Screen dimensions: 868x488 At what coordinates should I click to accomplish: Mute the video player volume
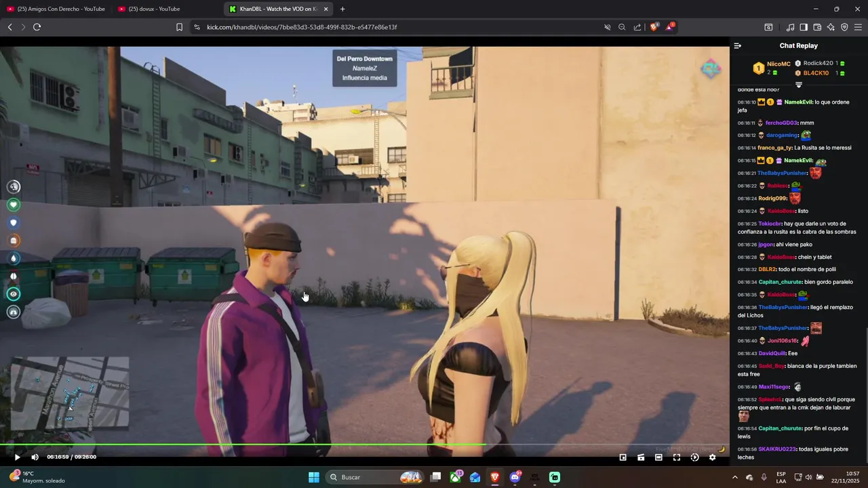click(35, 457)
